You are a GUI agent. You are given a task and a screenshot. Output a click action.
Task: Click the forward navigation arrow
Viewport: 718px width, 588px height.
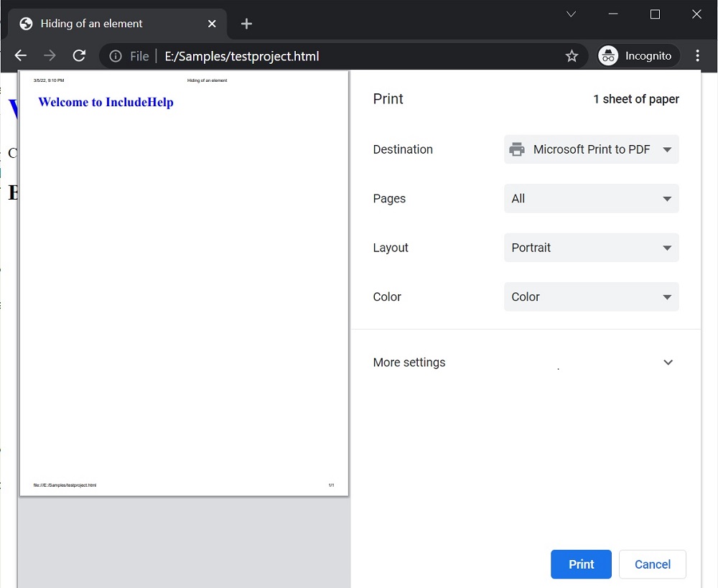pos(49,55)
